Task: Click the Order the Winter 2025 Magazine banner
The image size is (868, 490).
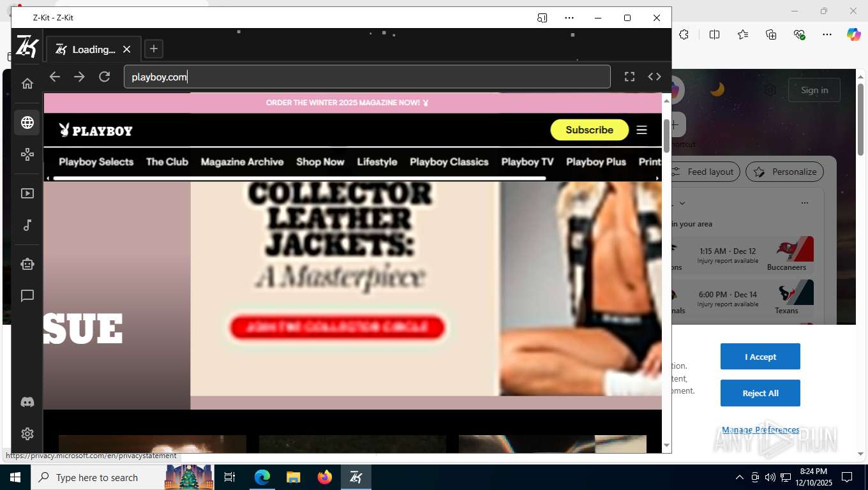Action: click(x=347, y=103)
